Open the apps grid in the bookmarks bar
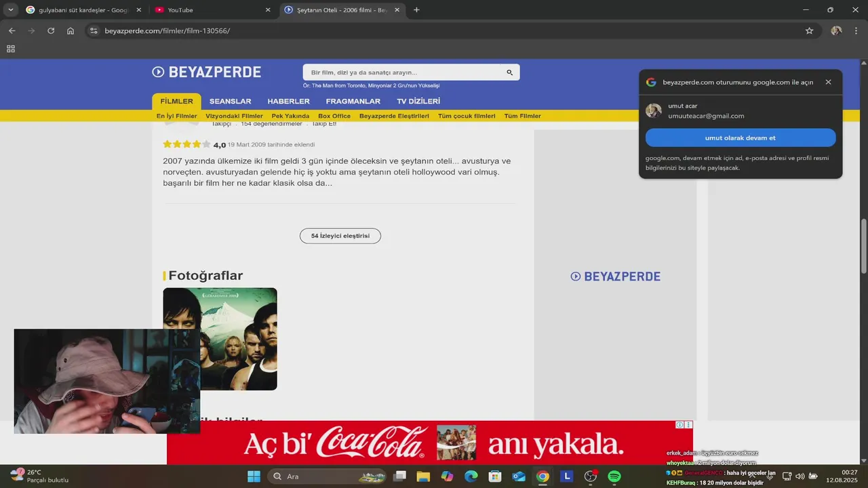 pos(11,49)
